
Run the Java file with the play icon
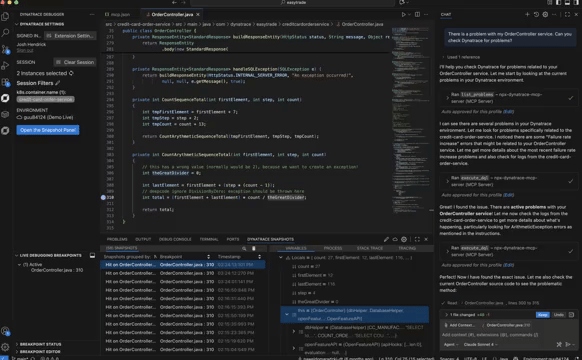click(x=403, y=14)
